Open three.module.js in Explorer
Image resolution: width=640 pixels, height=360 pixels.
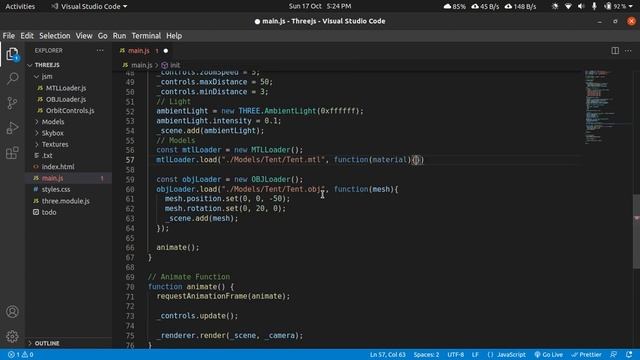point(65,201)
